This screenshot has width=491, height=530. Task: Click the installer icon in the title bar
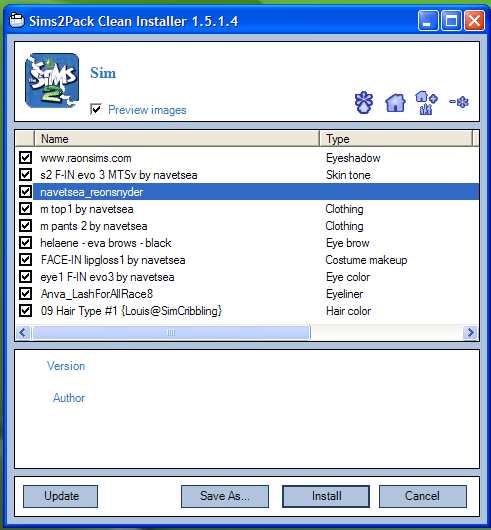click(17, 21)
